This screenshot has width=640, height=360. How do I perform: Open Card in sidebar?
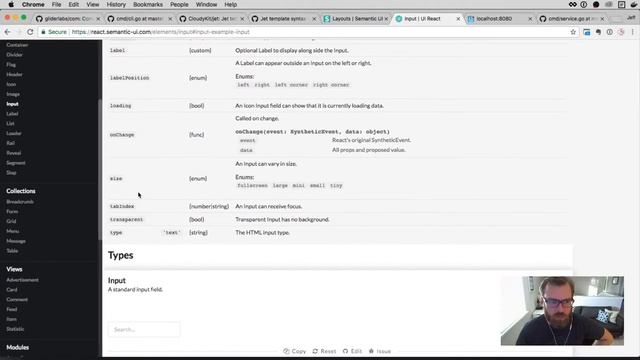click(12, 290)
